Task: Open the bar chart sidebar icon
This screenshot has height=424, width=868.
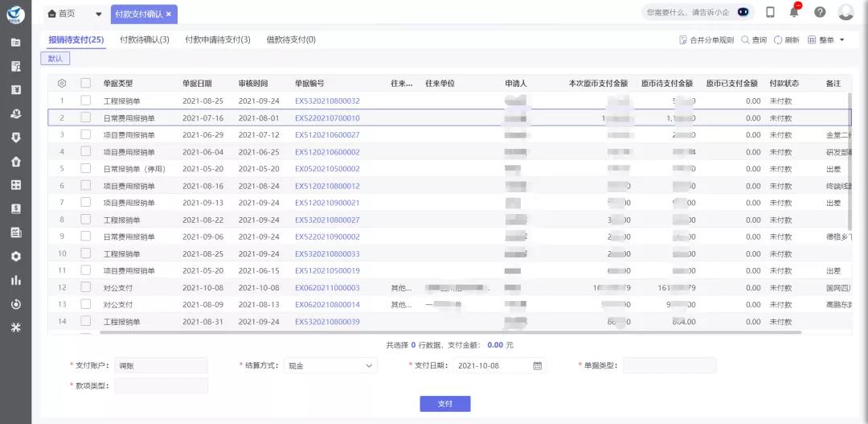Action: 15,280
